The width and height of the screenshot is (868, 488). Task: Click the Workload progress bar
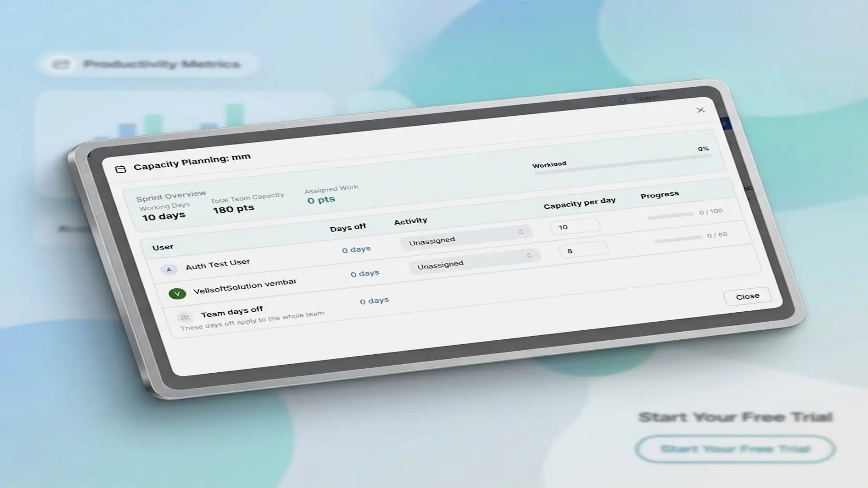tap(623, 164)
